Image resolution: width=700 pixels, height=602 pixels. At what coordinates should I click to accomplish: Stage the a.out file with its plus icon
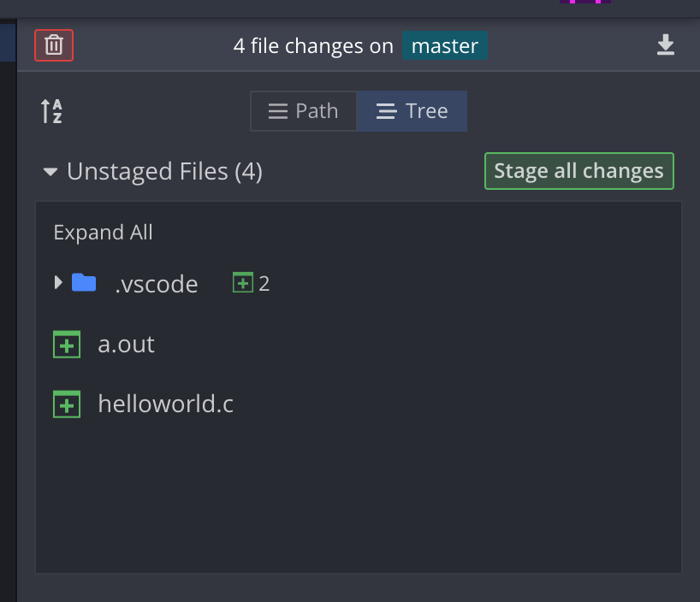[x=66, y=344]
